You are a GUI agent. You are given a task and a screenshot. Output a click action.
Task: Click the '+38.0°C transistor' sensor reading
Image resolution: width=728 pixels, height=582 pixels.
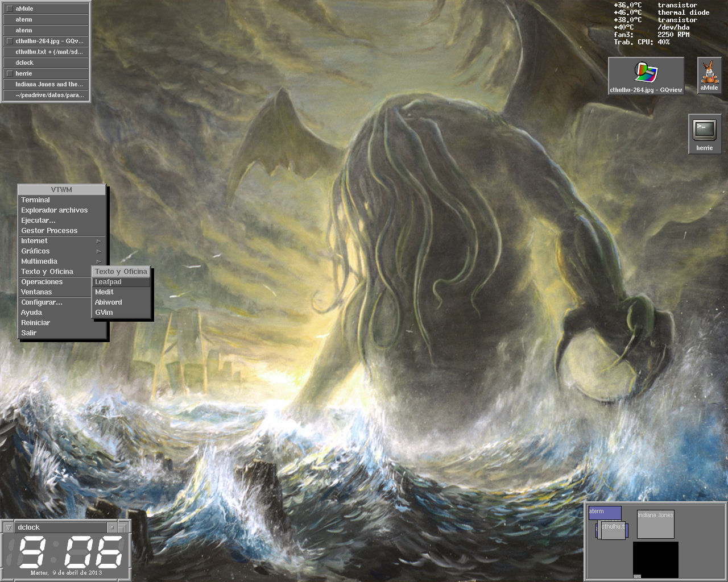[x=656, y=20]
